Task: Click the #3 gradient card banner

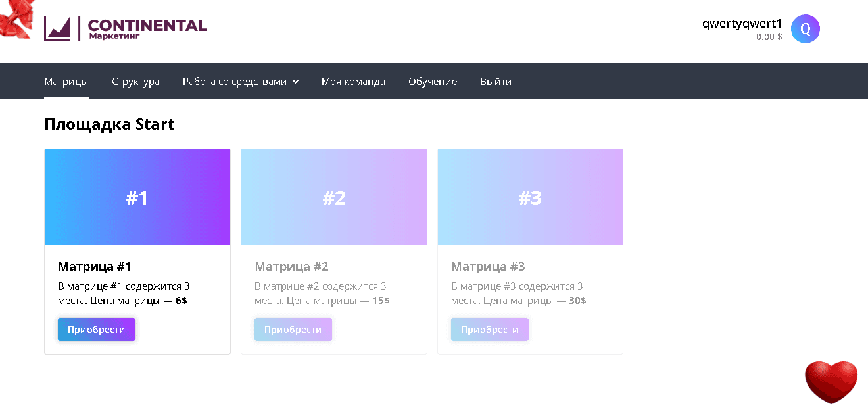Action: click(530, 197)
